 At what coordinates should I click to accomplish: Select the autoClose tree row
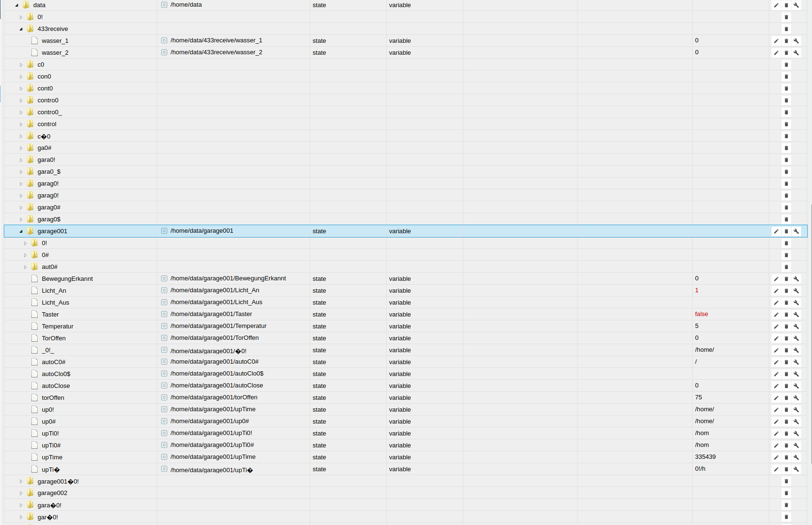pos(406,386)
